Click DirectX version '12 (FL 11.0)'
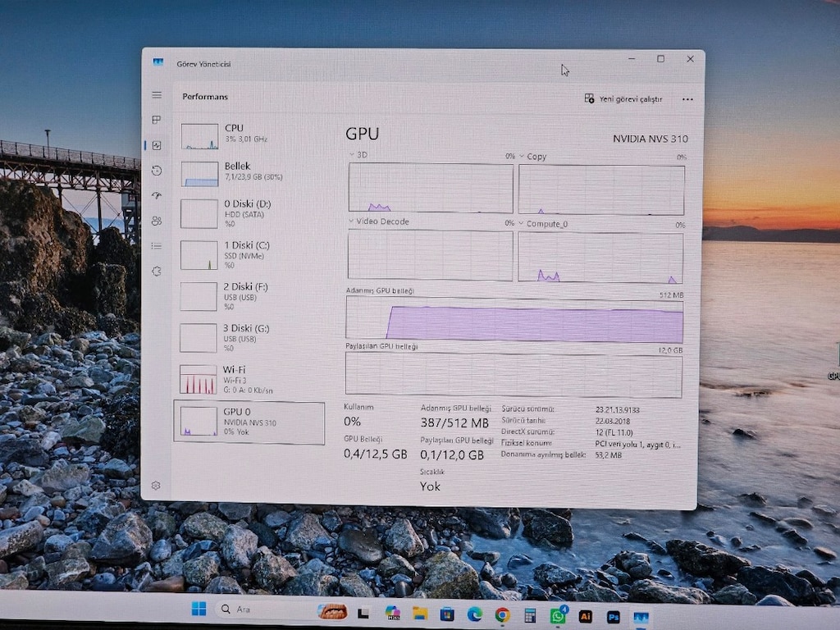Viewport: 840px width, 630px height. [614, 432]
